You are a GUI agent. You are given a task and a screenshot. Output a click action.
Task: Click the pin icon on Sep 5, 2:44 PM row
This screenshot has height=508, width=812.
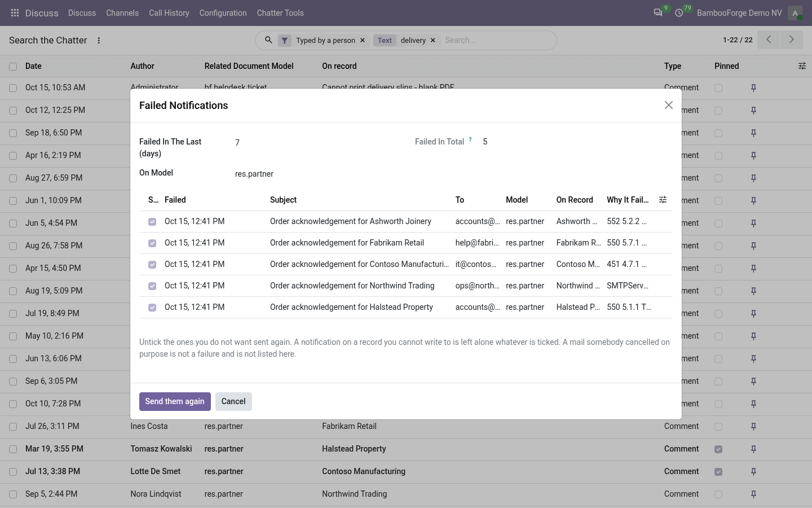[x=753, y=494]
